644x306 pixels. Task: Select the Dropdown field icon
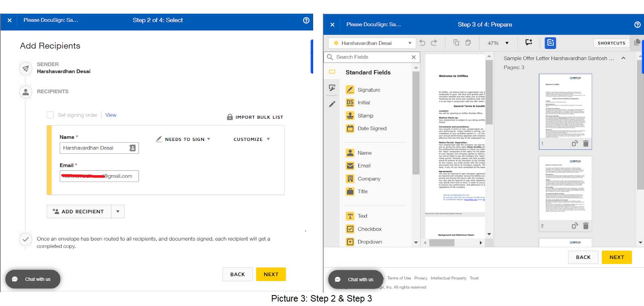(350, 242)
